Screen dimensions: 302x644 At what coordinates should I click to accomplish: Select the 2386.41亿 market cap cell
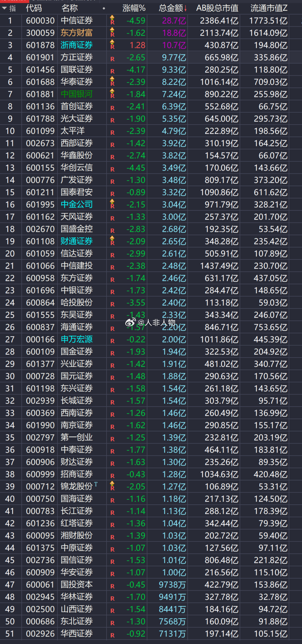click(219, 21)
